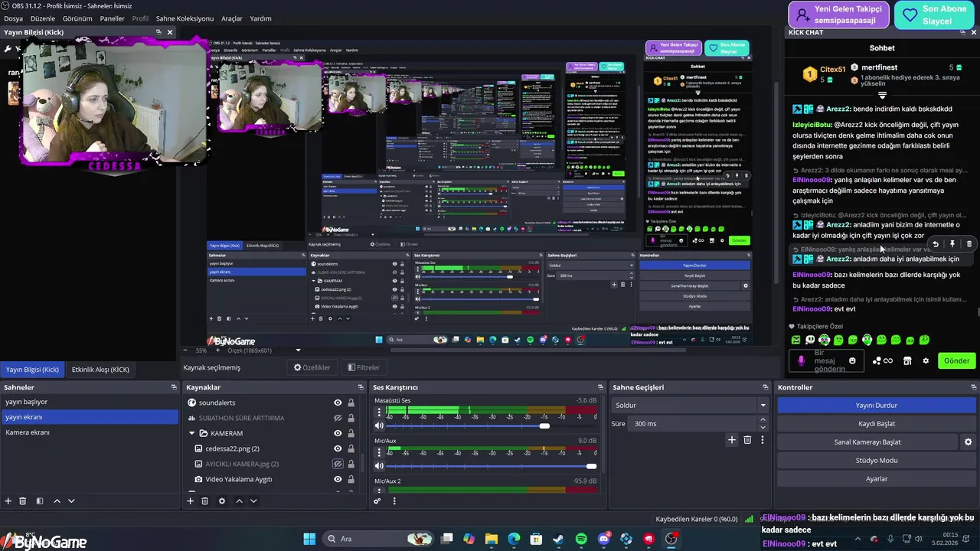This screenshot has height=551, width=980.
Task: Open the Sahne Koleksiyonu menu
Action: pyautogui.click(x=185, y=18)
